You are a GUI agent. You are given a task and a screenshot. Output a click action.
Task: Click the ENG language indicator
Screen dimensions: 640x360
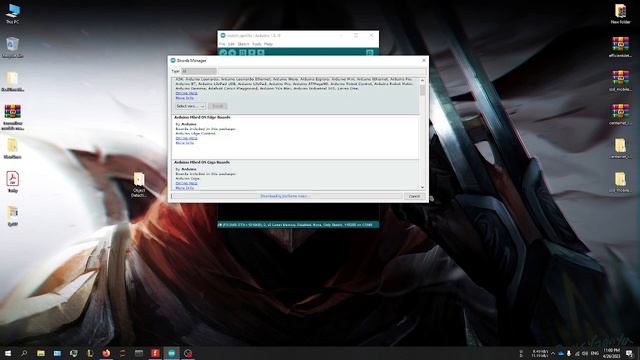click(595, 353)
